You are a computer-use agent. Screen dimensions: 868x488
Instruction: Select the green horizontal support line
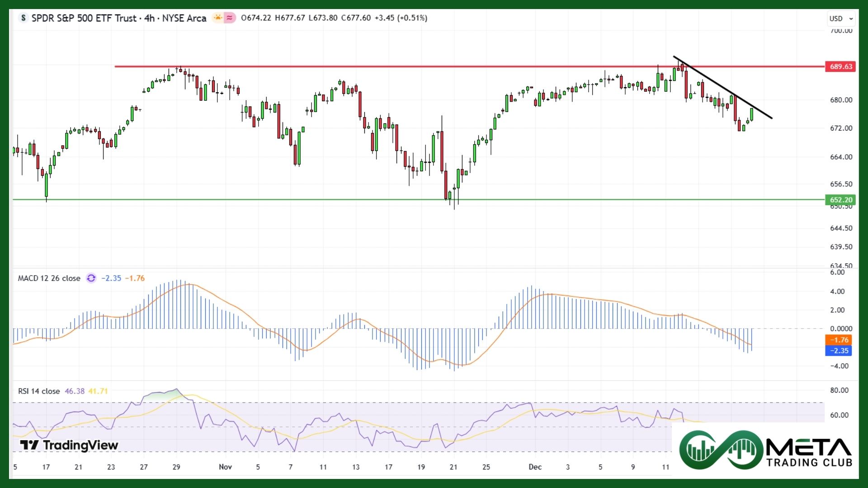click(419, 199)
